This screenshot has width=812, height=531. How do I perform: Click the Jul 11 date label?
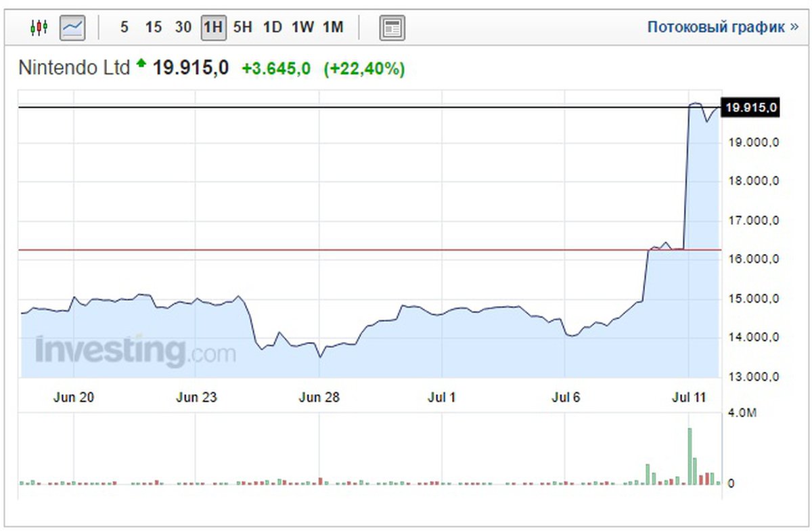[689, 398]
